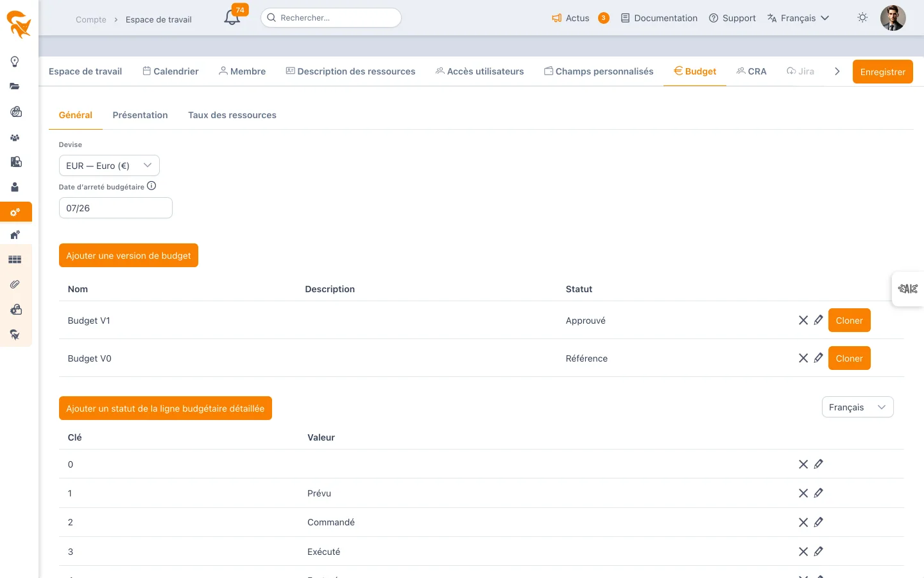
Task: Clone Budget V1 with the Cloner button
Action: (x=849, y=320)
